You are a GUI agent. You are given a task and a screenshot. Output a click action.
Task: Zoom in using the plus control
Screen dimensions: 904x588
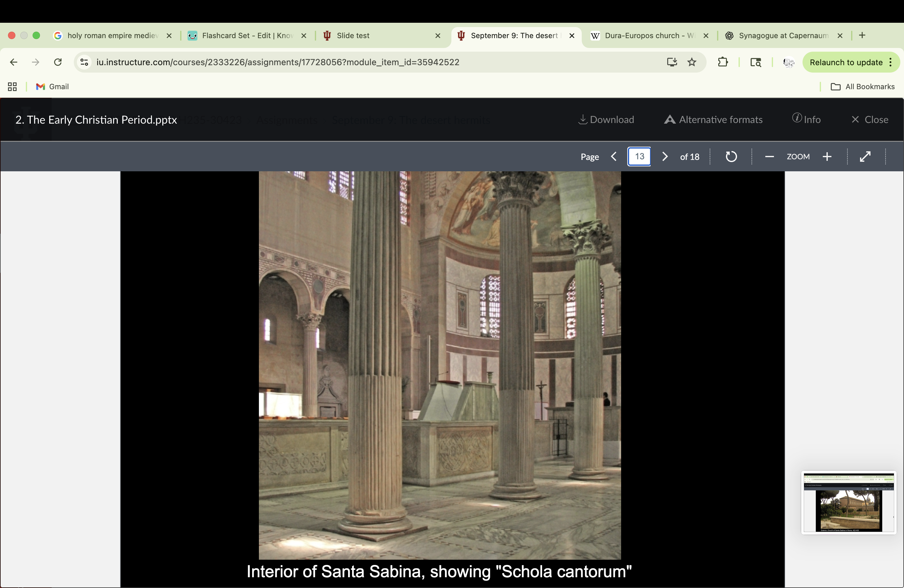827,156
